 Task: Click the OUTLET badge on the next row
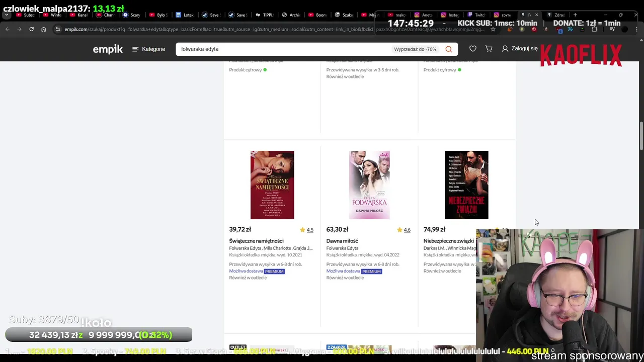(x=237, y=347)
